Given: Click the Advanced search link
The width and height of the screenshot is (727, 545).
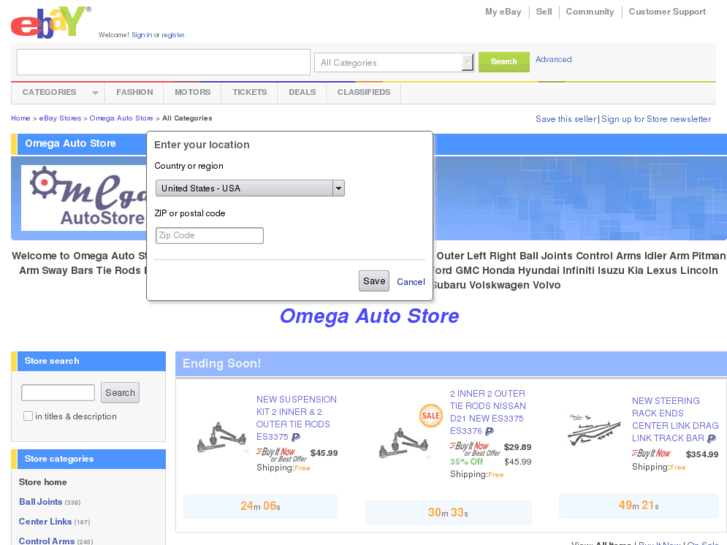Looking at the screenshot, I should pos(554,59).
